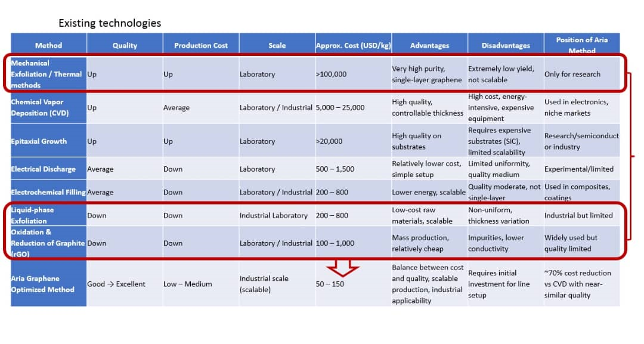The height and width of the screenshot is (344, 644).
Task: Select the 'Scale' column header
Action: tap(277, 45)
